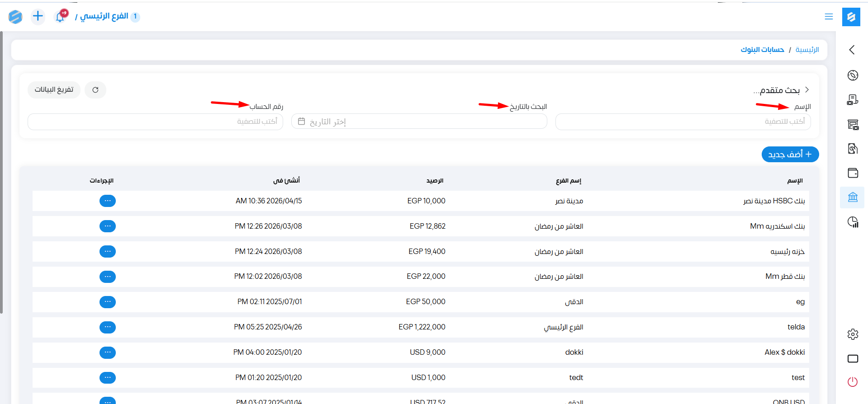Open the reports pie chart sidebar icon
This screenshot has width=868, height=404.
pyautogui.click(x=853, y=222)
